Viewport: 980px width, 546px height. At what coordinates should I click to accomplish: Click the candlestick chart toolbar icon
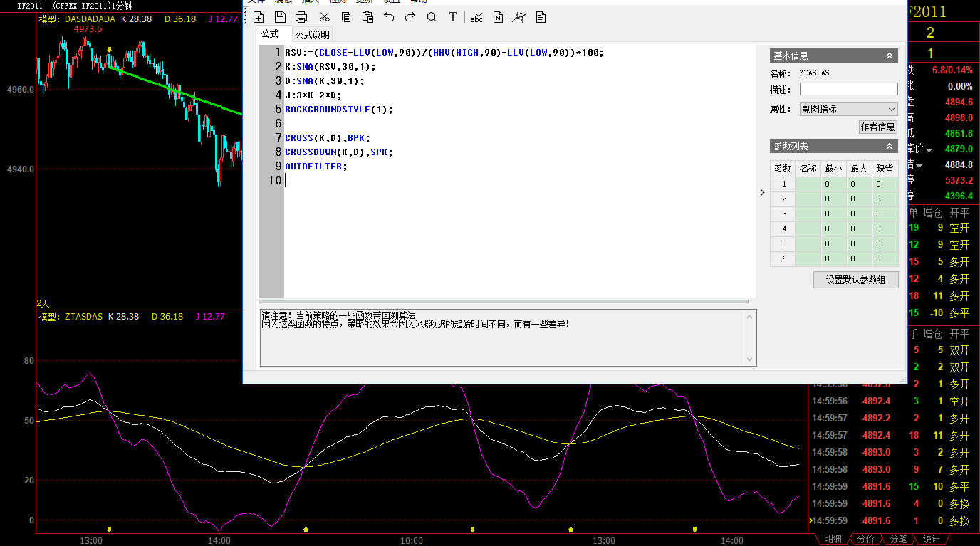coord(519,17)
